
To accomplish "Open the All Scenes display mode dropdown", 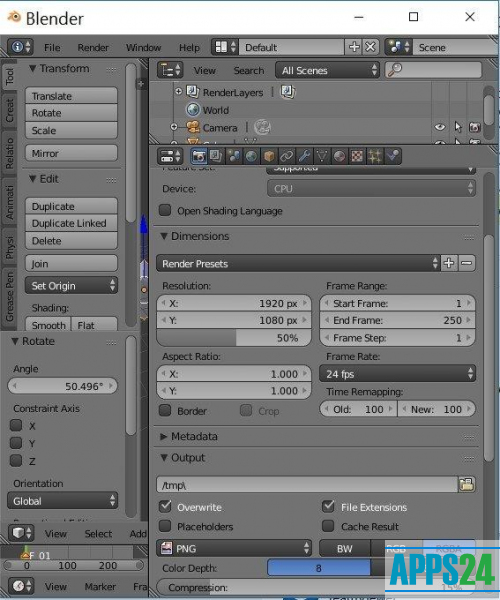I will pyautogui.click(x=327, y=70).
